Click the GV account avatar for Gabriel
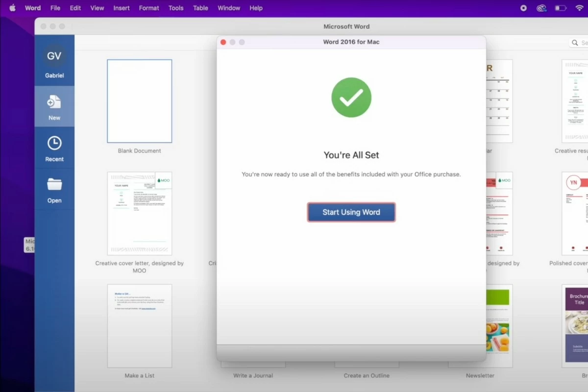This screenshot has height=392, width=588. (x=54, y=56)
